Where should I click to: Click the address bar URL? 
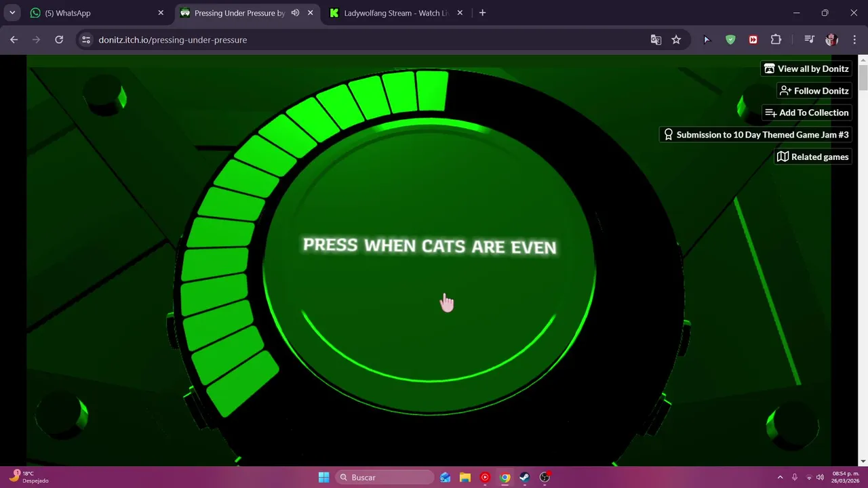pyautogui.click(x=173, y=40)
